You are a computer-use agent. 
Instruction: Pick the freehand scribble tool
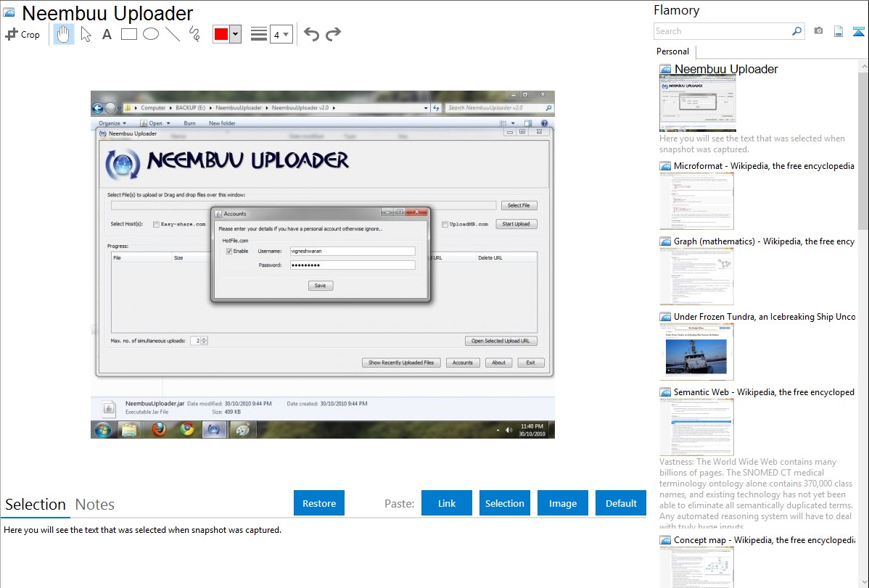click(x=194, y=34)
